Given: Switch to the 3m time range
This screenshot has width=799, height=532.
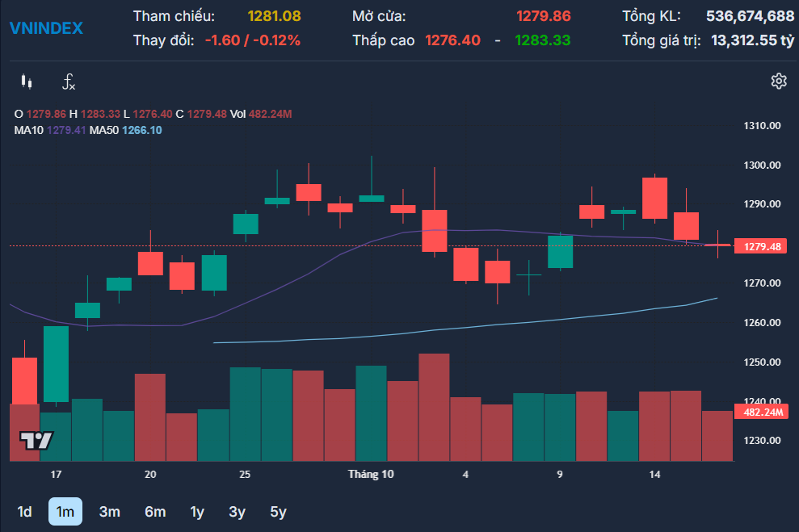Looking at the screenshot, I should [x=110, y=512].
